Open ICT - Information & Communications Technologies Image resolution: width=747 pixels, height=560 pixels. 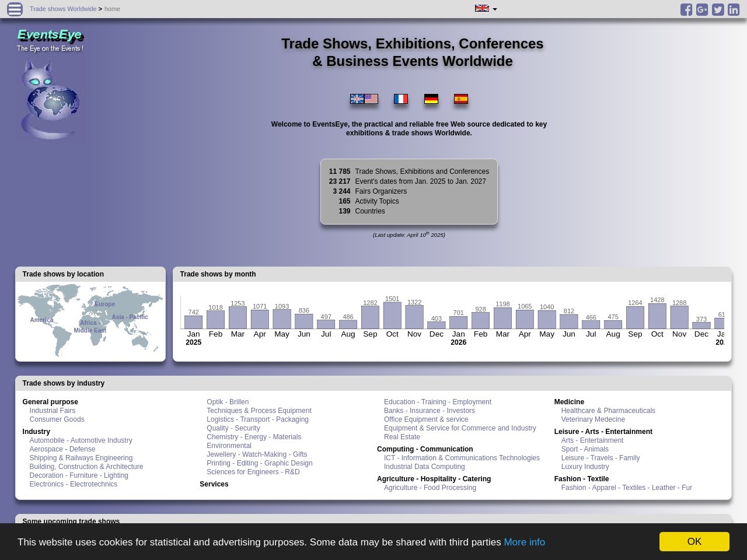click(462, 458)
